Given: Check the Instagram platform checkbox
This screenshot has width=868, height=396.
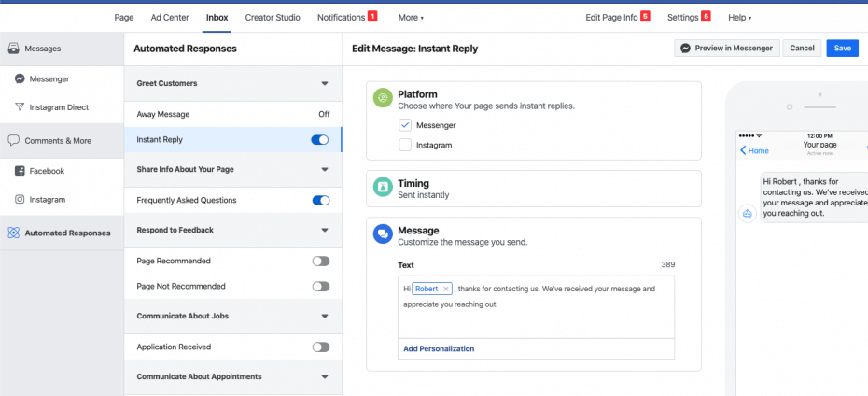Looking at the screenshot, I should point(405,145).
